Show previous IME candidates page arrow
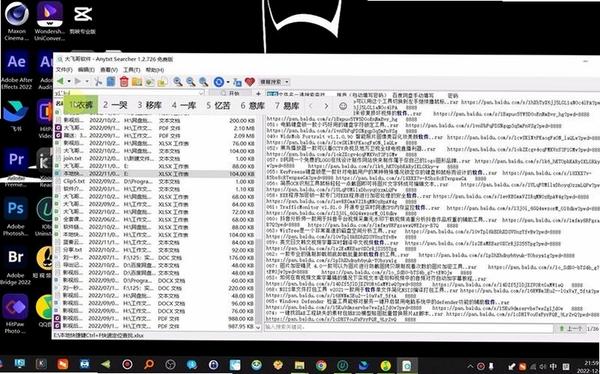The image size is (600, 374). click(311, 106)
